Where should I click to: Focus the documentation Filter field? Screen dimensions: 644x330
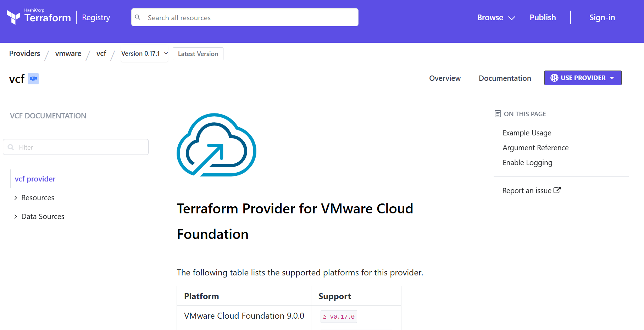76,147
